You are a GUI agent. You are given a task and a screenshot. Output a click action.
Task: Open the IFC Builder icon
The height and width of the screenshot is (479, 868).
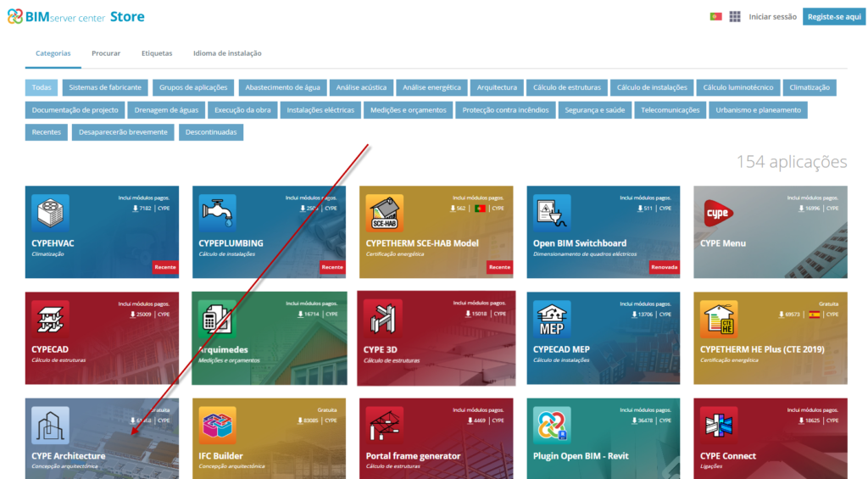[217, 425]
